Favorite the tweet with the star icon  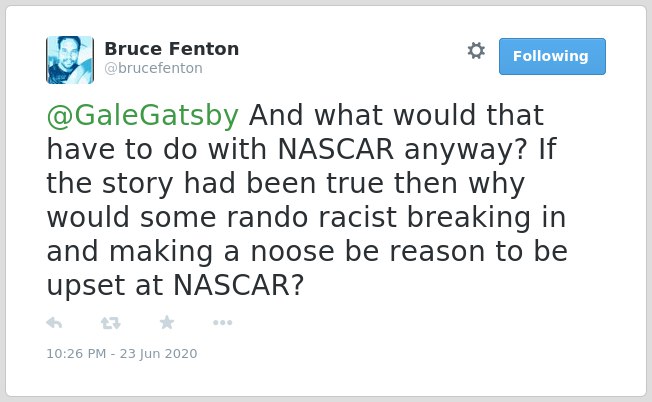pos(167,322)
